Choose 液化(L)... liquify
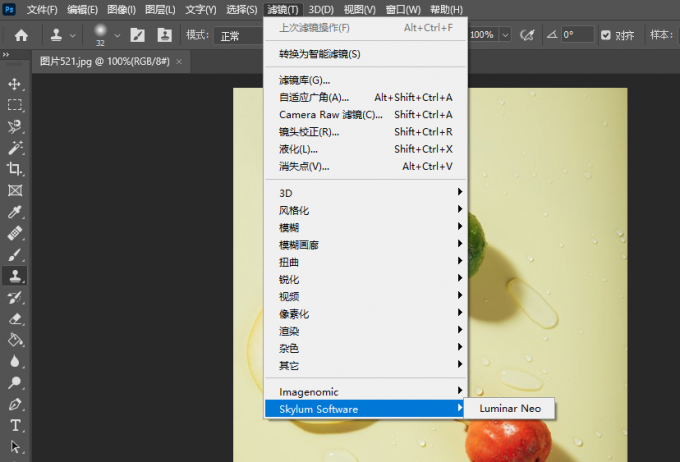 [x=365, y=149]
